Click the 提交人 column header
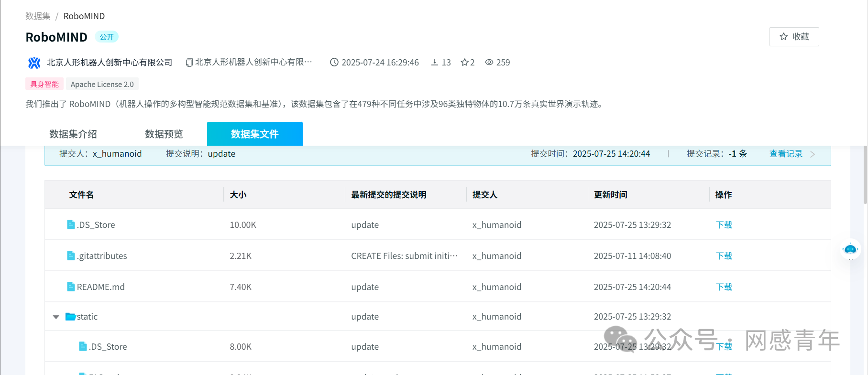The image size is (868, 375). [x=485, y=194]
